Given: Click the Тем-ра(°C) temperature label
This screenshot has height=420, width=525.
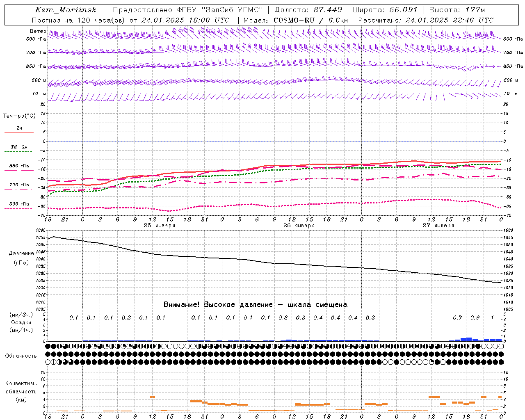Looking at the screenshot, I should tap(19, 116).
